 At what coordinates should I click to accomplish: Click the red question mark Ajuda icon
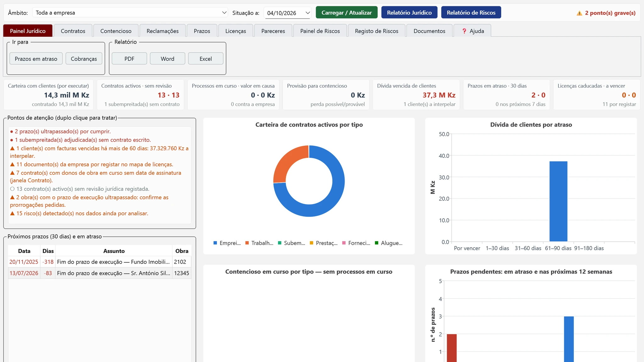tap(464, 31)
